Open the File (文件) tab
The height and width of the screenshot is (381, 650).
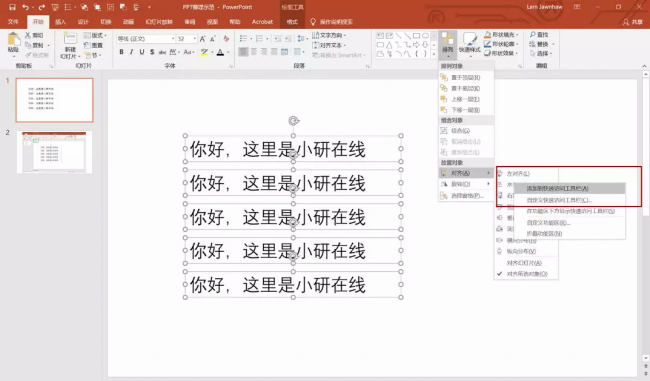tap(13, 22)
